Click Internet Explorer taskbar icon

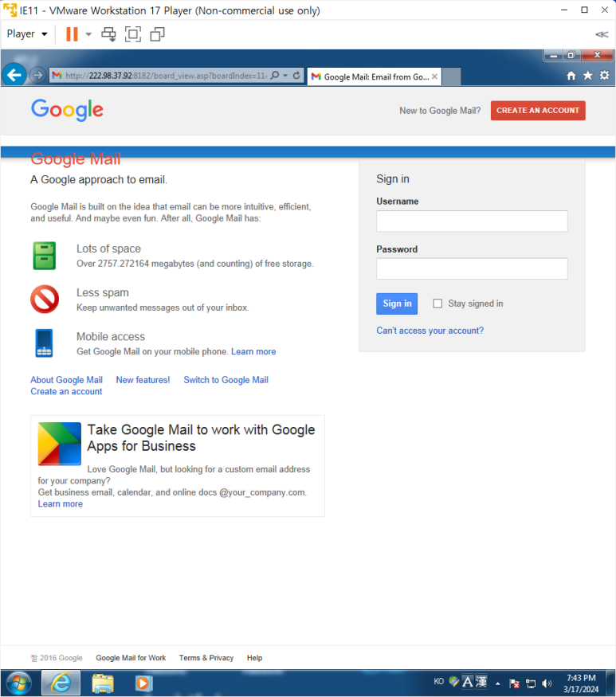tap(61, 683)
